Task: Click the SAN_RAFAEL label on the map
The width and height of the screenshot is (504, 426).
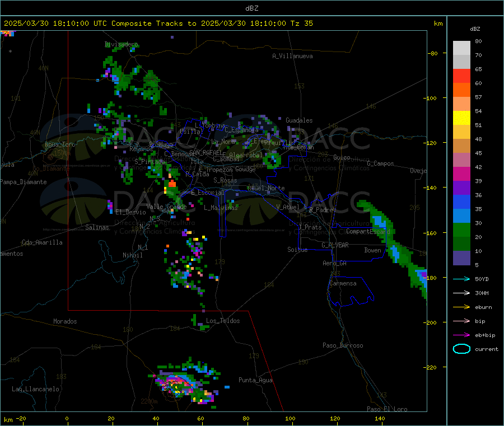Action: pyautogui.click(x=206, y=152)
